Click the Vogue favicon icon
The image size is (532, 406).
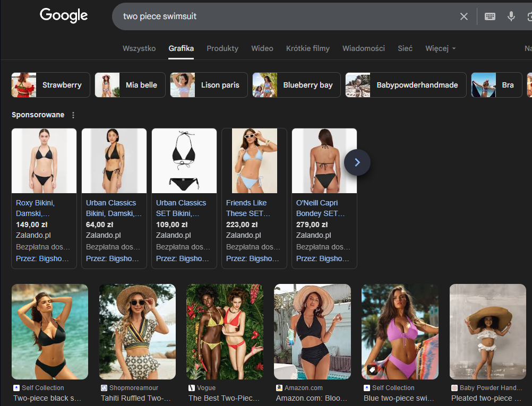[192, 387]
